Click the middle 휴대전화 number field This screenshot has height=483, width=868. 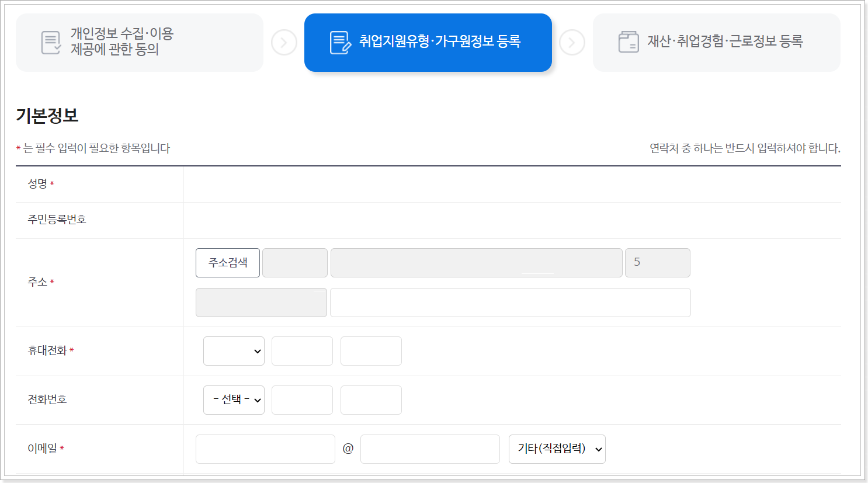pyautogui.click(x=302, y=350)
